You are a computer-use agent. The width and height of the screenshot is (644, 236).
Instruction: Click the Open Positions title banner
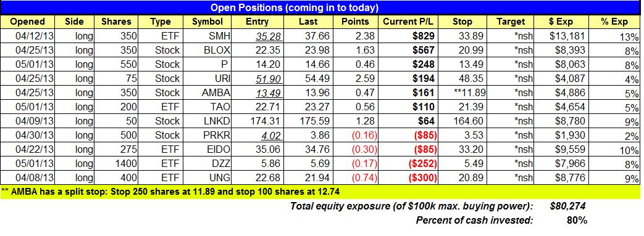point(294,7)
